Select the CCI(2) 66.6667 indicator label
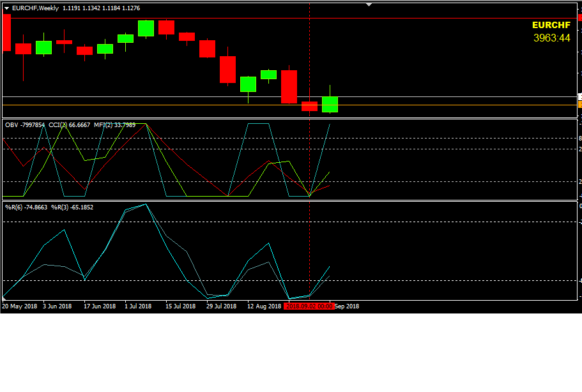582x392 pixels. point(70,125)
